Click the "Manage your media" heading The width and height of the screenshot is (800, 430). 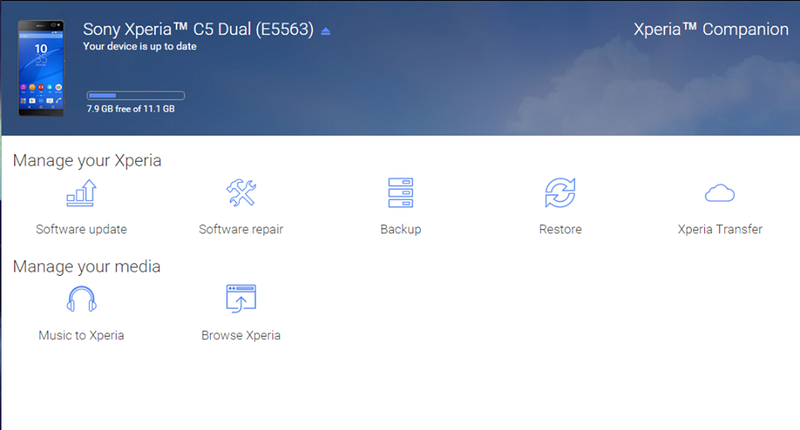click(87, 266)
